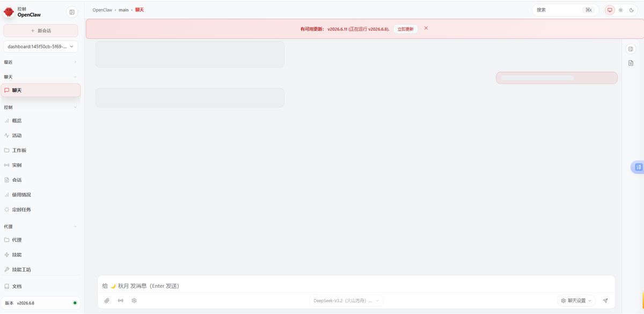This screenshot has height=314, width=644.
Task: Toggle the right side panel icon
Action: tap(631, 49)
